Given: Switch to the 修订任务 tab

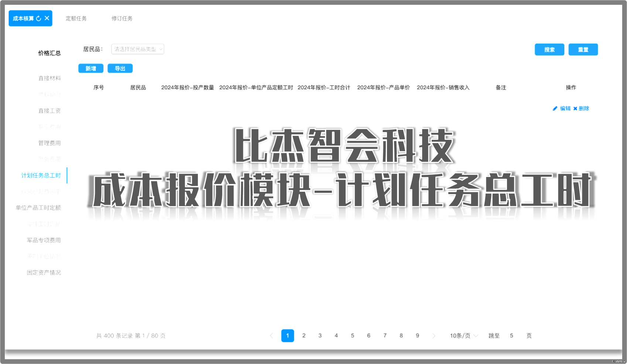Looking at the screenshot, I should tap(122, 18).
